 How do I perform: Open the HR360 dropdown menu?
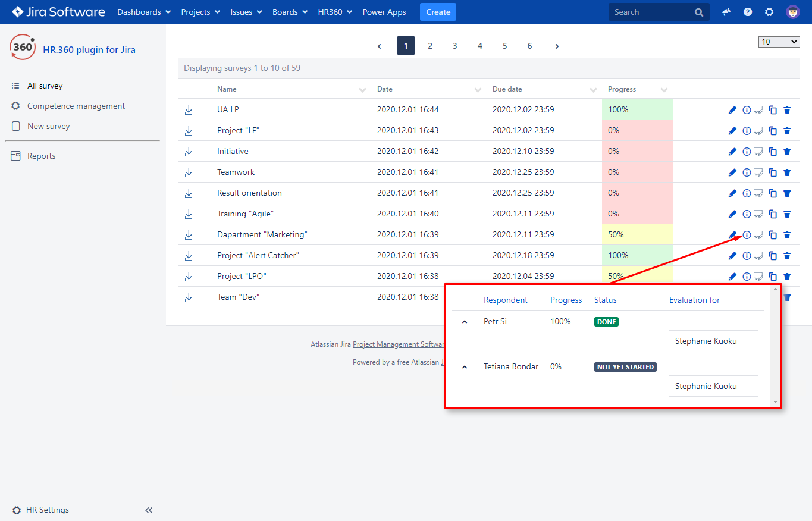335,12
